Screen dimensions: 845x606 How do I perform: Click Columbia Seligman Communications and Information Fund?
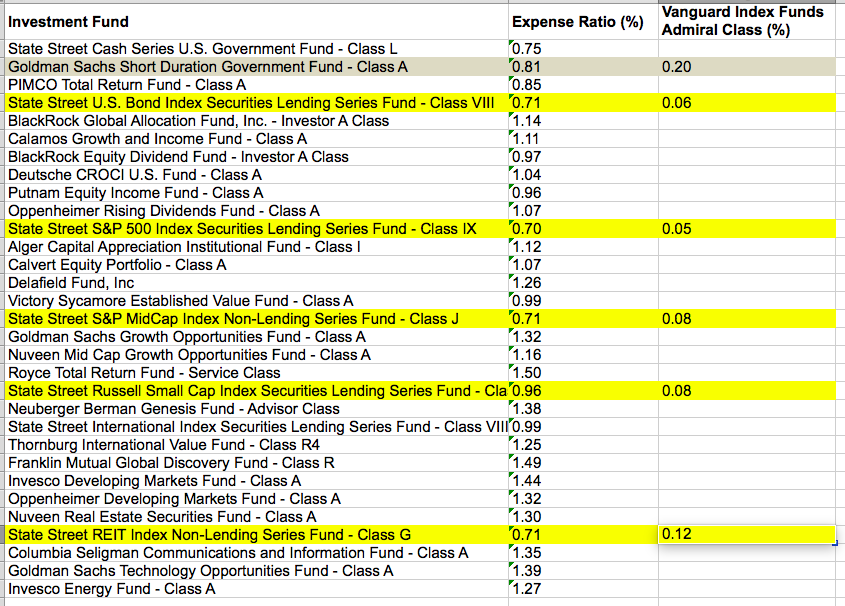click(257, 553)
